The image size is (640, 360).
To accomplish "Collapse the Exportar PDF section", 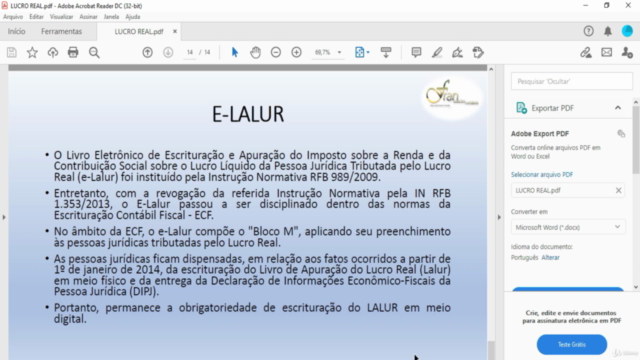I will [x=618, y=108].
